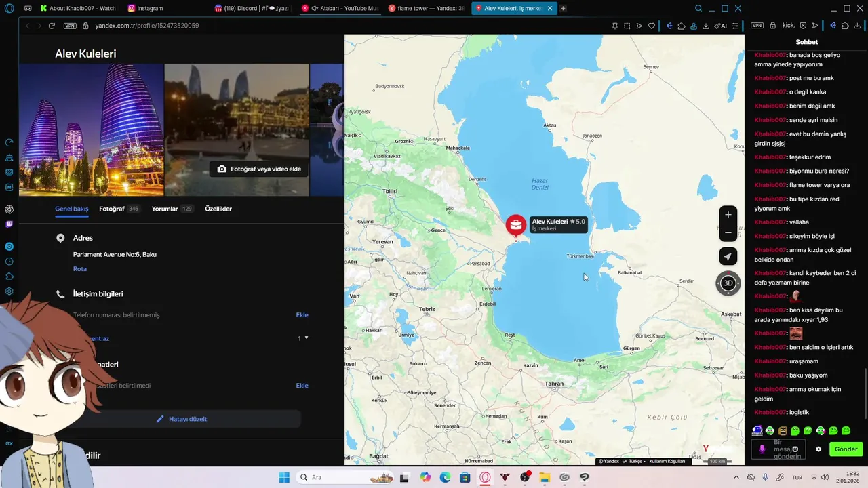Screen dimensions: 868x488
Task: Pick the brown angry face emote
Action: click(x=783, y=430)
